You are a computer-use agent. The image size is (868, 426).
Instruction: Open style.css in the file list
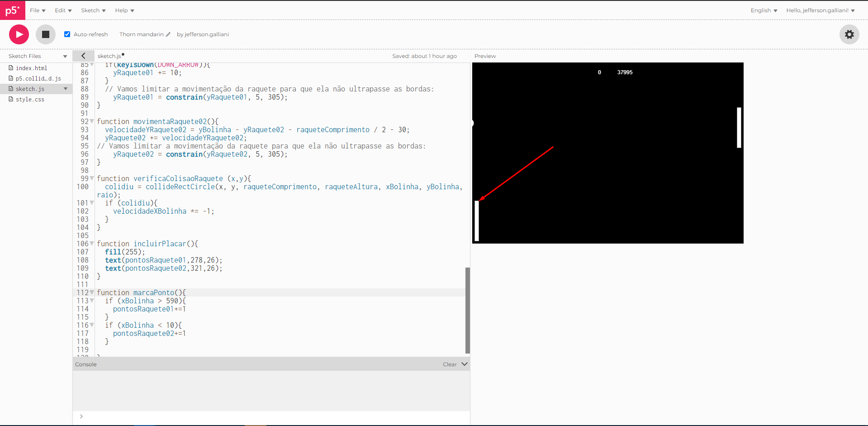pyautogui.click(x=30, y=99)
